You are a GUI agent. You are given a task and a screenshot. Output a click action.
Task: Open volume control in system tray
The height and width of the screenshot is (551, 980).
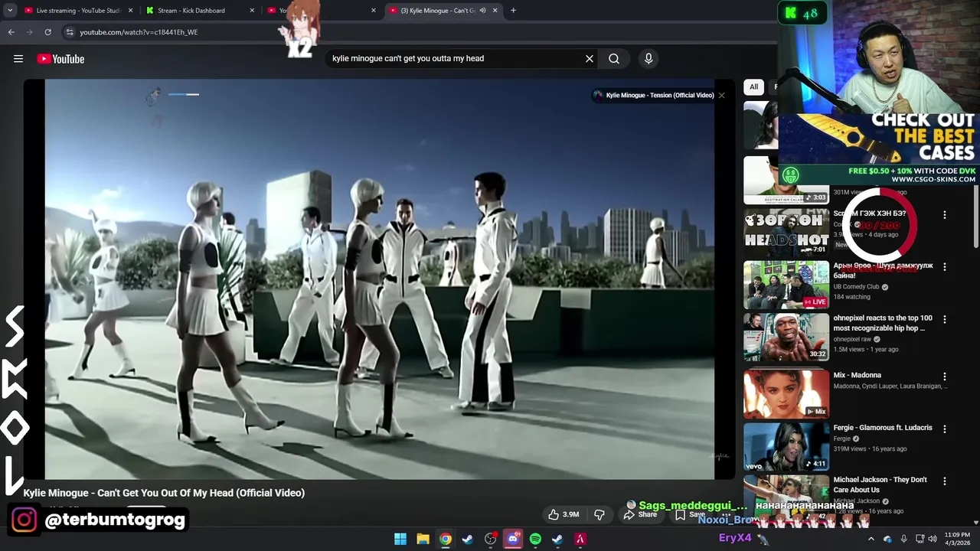[933, 539]
